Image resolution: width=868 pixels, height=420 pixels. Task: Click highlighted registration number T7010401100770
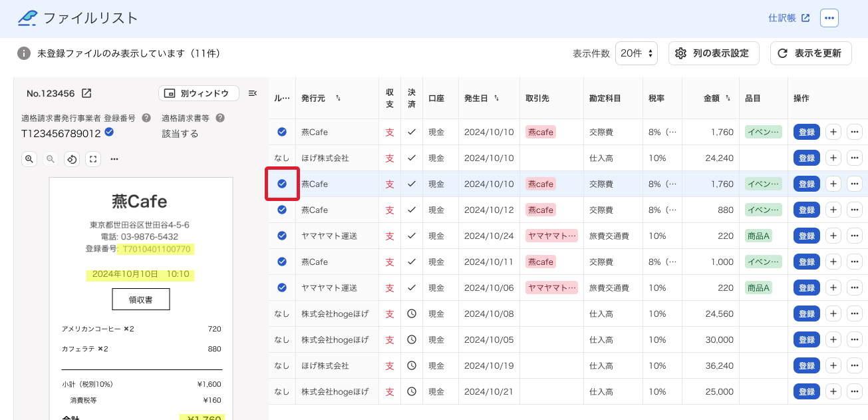(x=156, y=249)
